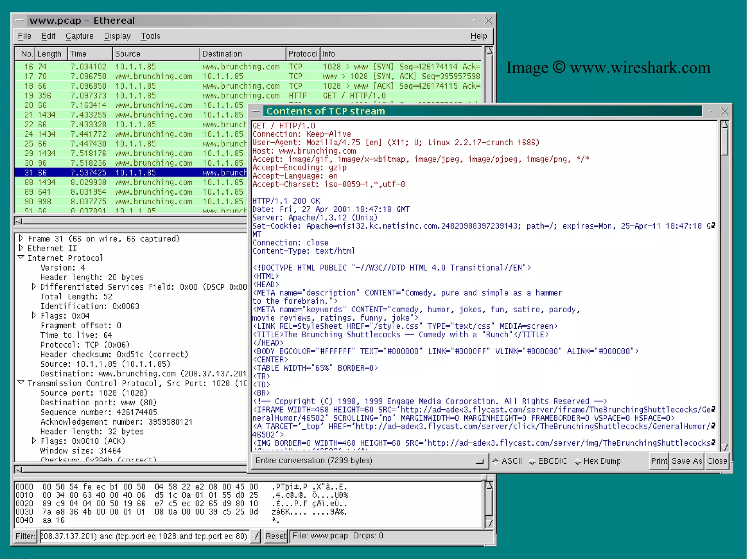Click the filter history dropdown arrow
This screenshot has height=560, width=747.
click(256, 536)
